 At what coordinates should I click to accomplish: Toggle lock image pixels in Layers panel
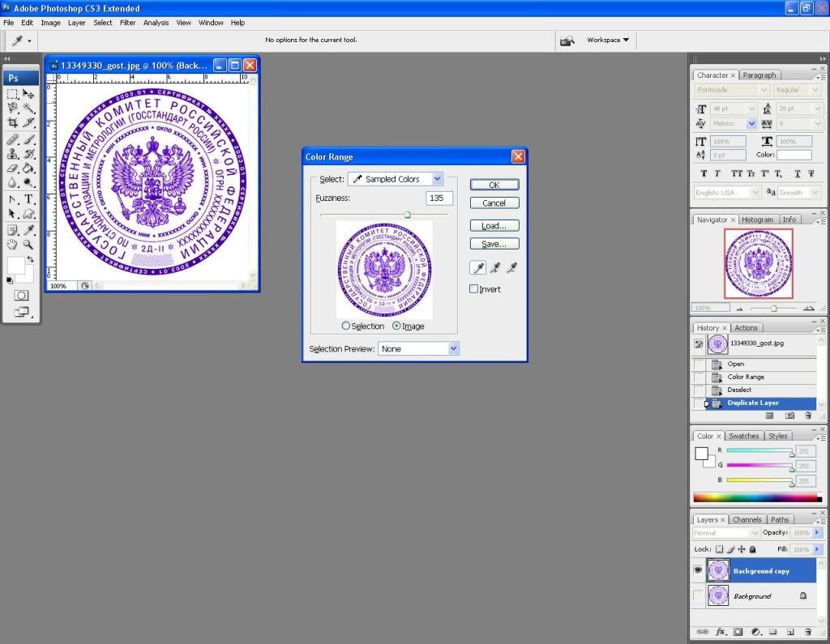pos(730,549)
